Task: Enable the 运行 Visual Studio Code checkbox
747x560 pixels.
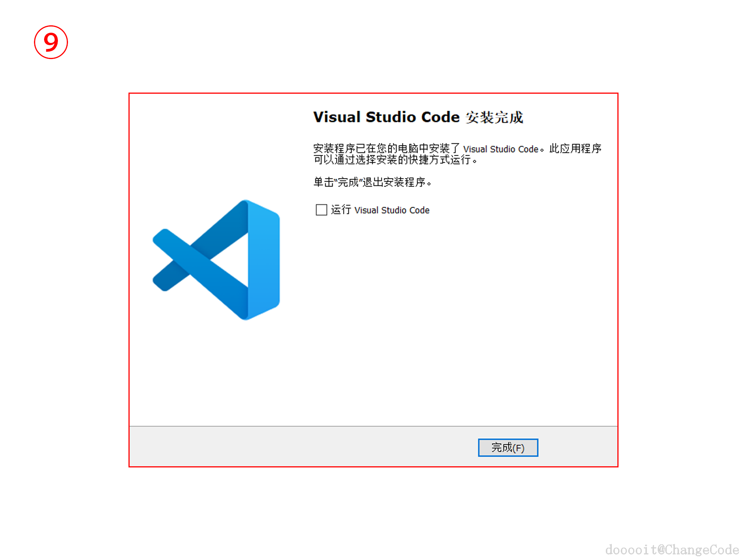Action: tap(321, 210)
